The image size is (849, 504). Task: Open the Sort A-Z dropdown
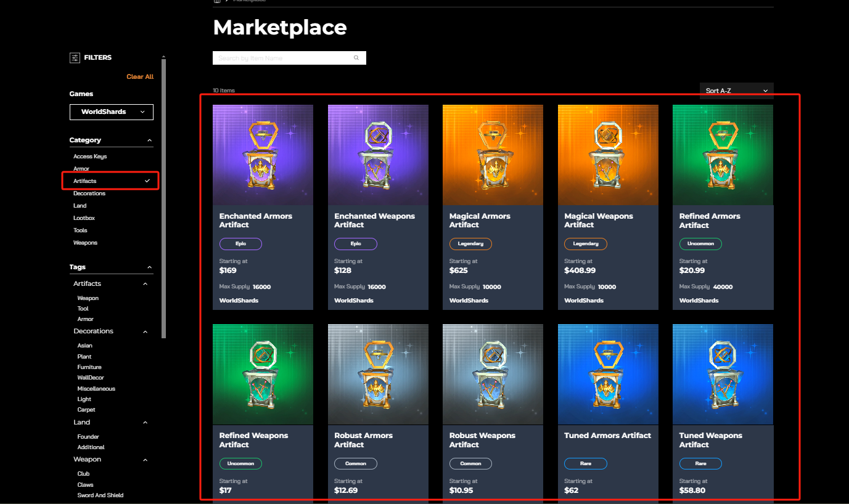736,91
